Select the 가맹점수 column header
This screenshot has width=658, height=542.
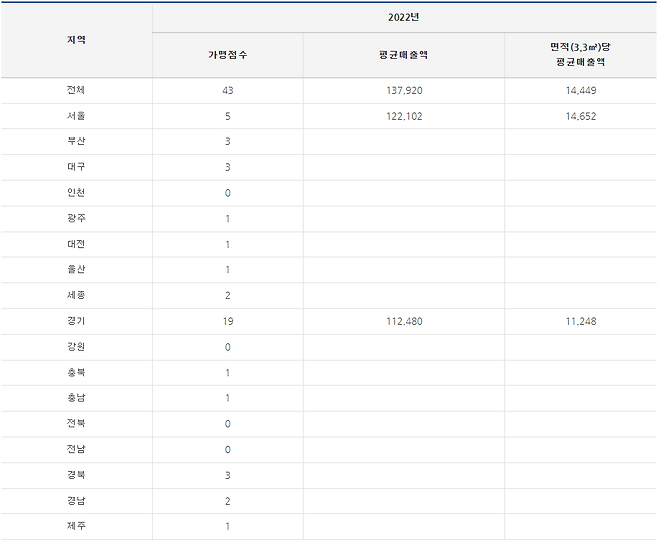pos(227,55)
